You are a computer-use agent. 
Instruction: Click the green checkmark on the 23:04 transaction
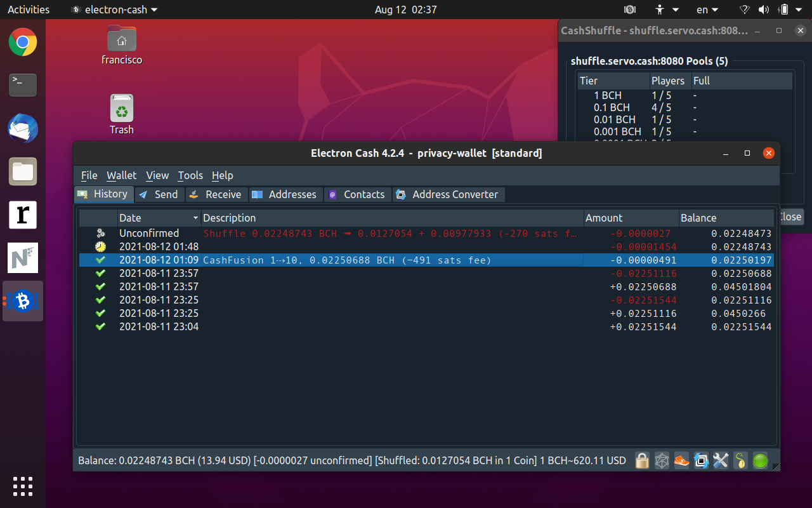(x=100, y=327)
